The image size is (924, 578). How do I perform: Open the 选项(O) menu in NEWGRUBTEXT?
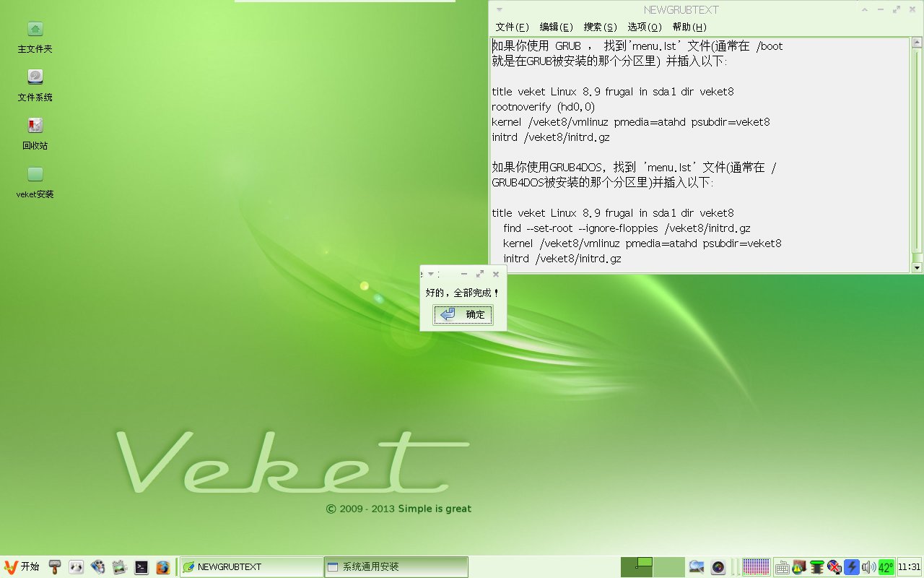[x=645, y=27]
